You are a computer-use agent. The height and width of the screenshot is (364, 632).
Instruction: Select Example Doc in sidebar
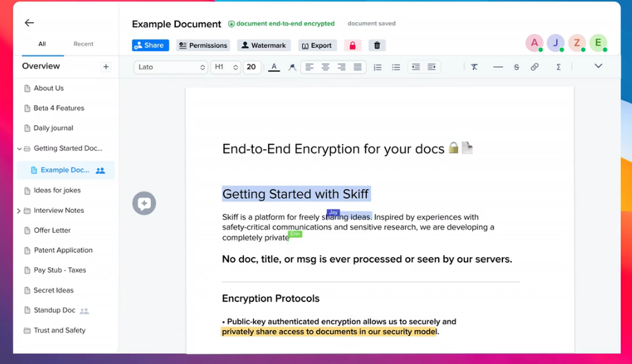point(66,170)
